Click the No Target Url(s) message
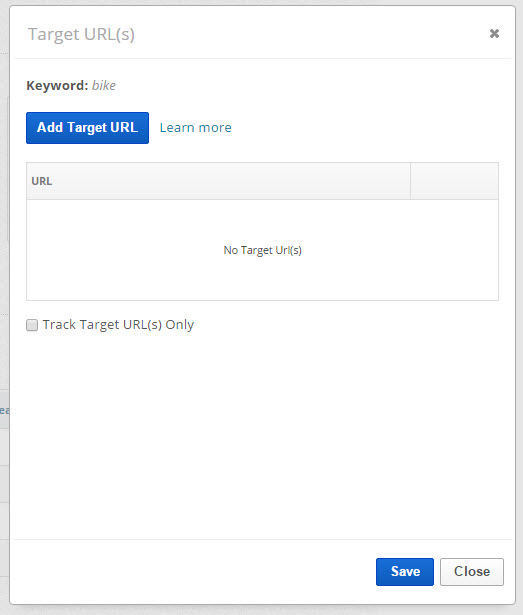The width and height of the screenshot is (523, 615). [x=262, y=250]
